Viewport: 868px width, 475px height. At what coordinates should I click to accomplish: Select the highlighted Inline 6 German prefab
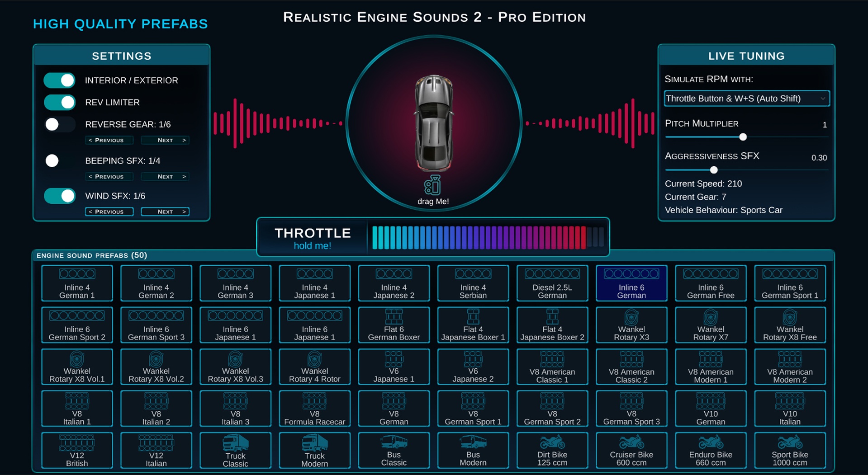631,283
